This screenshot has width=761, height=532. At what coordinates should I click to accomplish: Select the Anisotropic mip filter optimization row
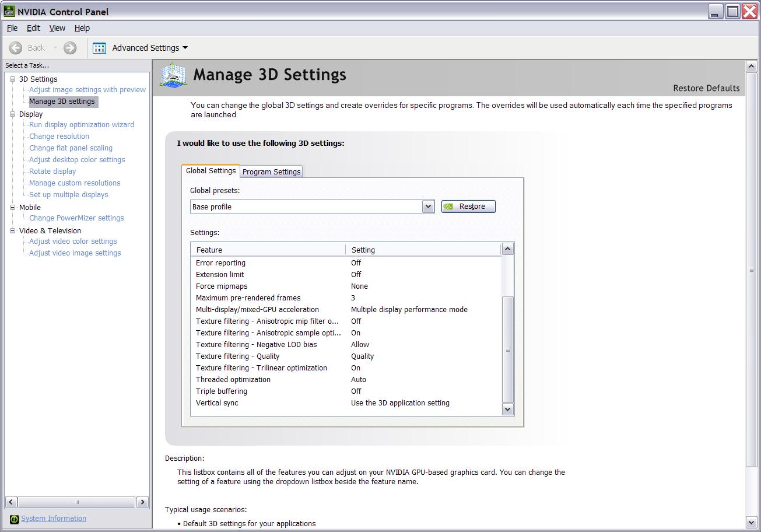[346, 321]
